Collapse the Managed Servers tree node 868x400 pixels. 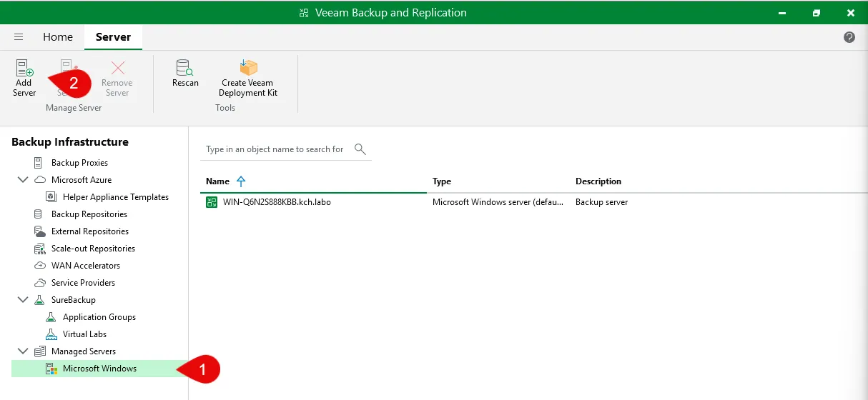click(x=23, y=351)
